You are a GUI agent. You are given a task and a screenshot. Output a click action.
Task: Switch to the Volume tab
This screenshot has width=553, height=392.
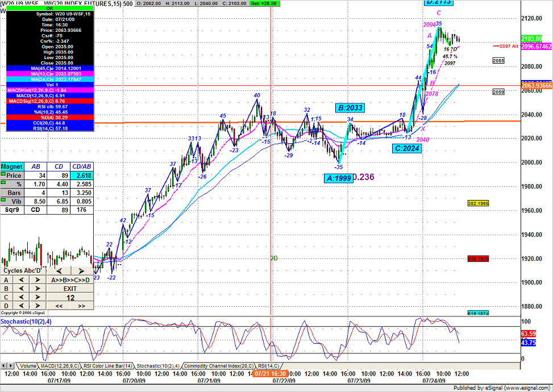click(x=27, y=366)
